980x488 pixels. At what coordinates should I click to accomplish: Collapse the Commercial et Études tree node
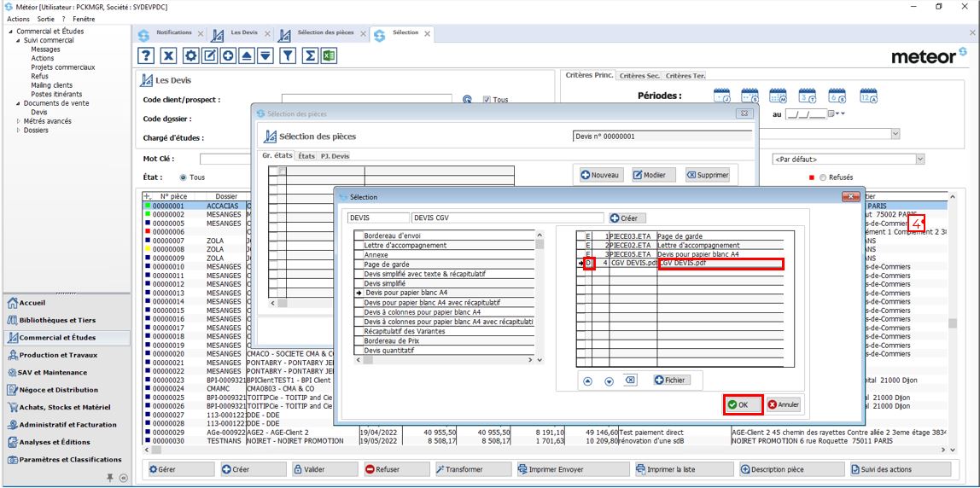(12, 32)
